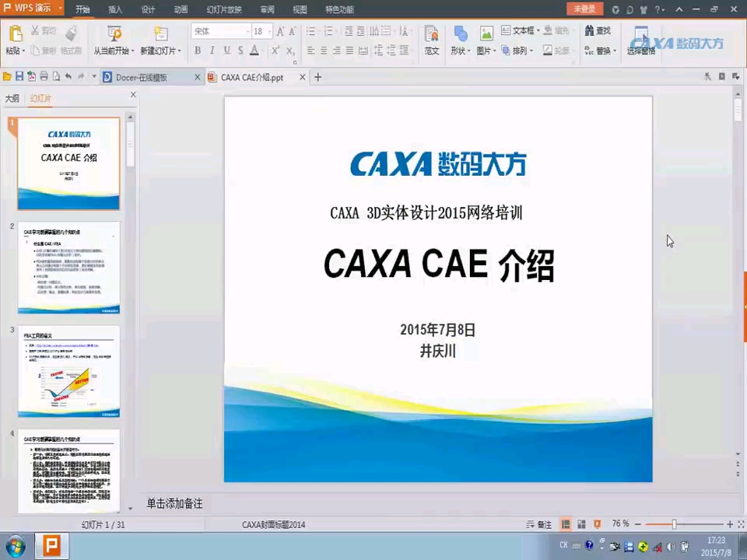Click the Print Preview icon
The height and width of the screenshot is (560, 747).
click(56, 77)
